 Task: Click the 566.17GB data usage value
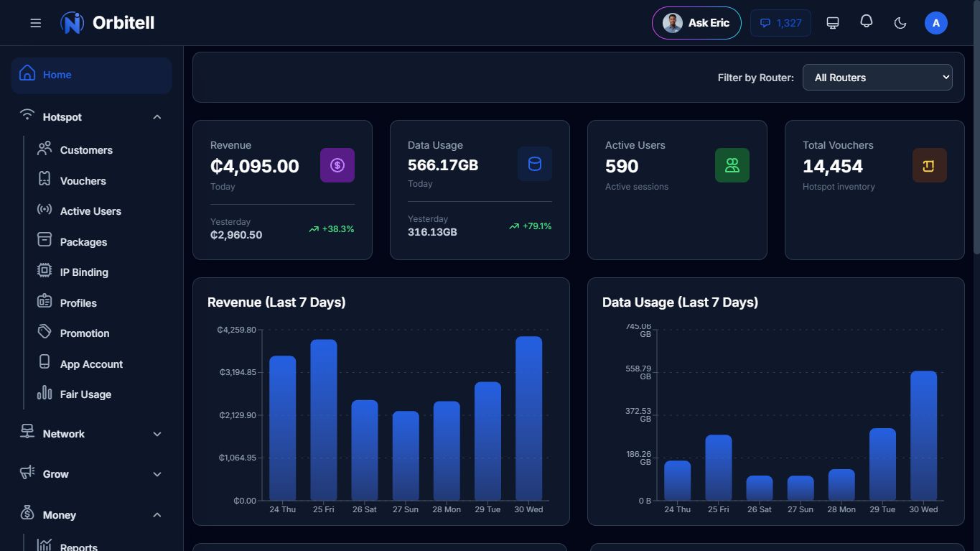click(443, 165)
